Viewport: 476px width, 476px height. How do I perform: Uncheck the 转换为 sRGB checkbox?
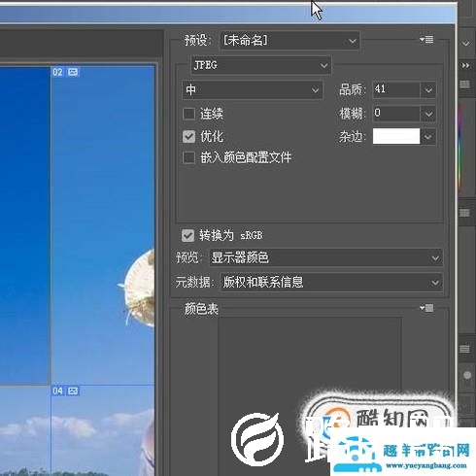pos(187,235)
